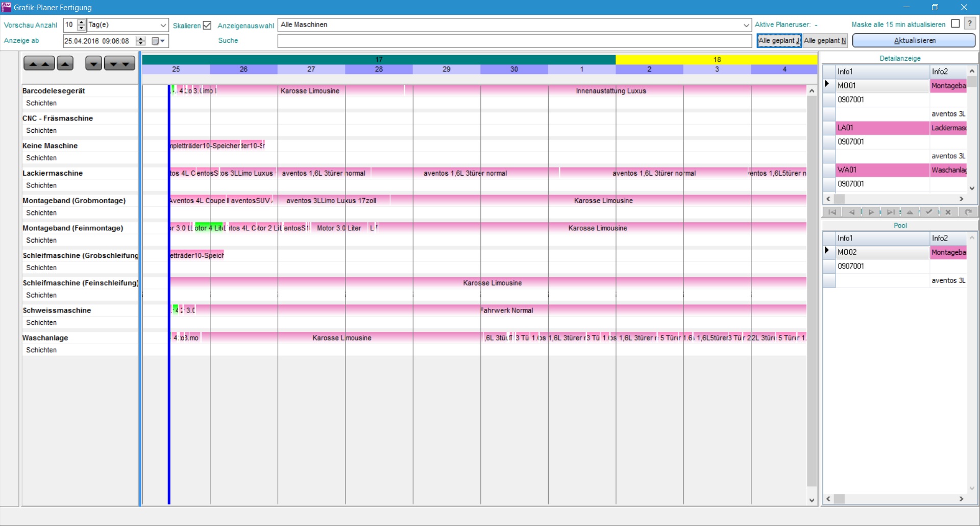Click the double up arrow button

tap(39, 63)
